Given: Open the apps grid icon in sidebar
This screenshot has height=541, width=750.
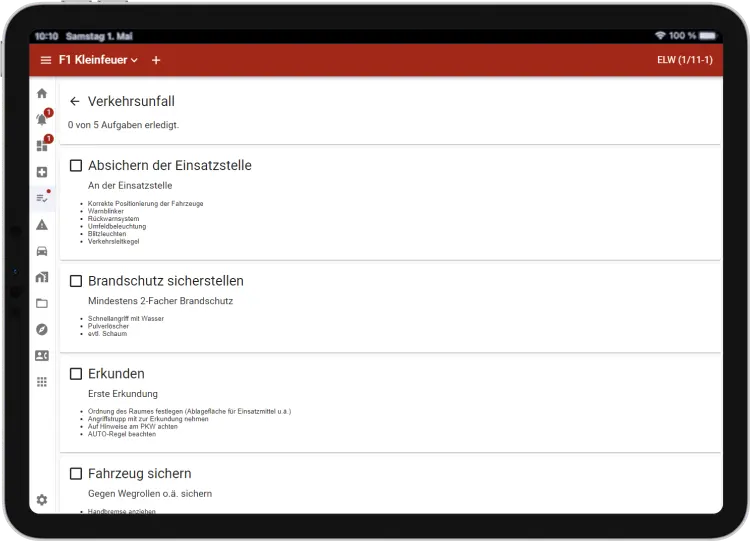Looking at the screenshot, I should click(42, 382).
